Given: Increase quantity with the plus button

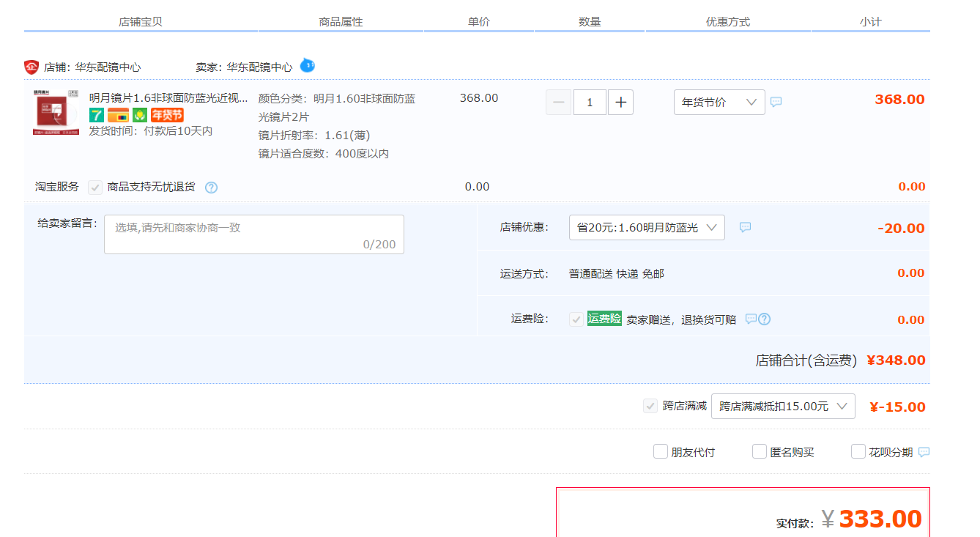Looking at the screenshot, I should 620,103.
